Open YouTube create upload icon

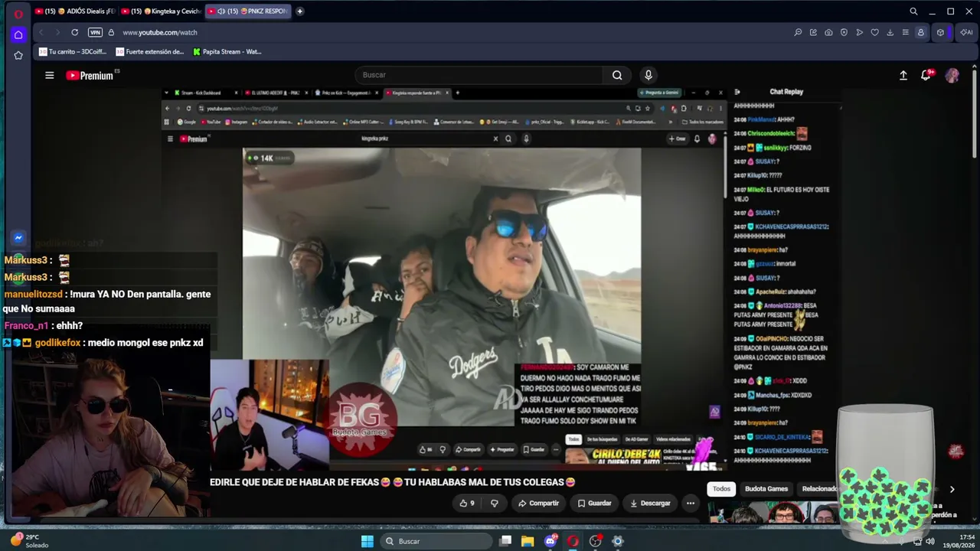(903, 75)
